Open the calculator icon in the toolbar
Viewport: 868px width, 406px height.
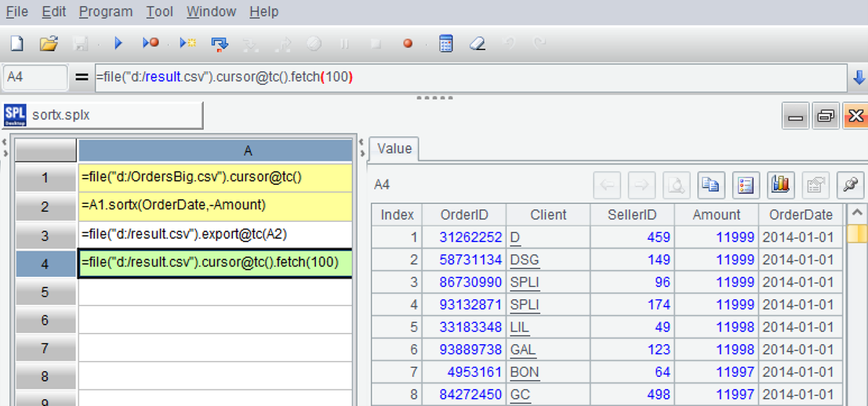point(445,44)
